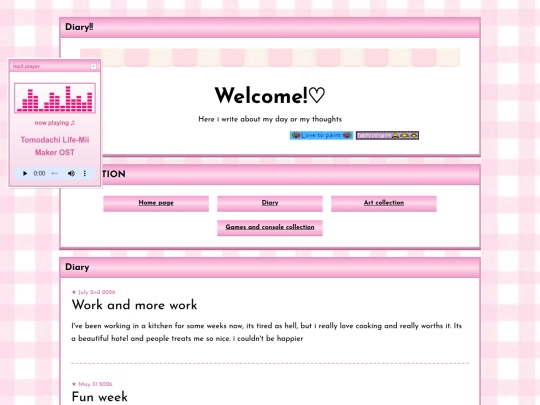Close the mp3 player widget
This screenshot has height=405, width=540.
pos(93,66)
